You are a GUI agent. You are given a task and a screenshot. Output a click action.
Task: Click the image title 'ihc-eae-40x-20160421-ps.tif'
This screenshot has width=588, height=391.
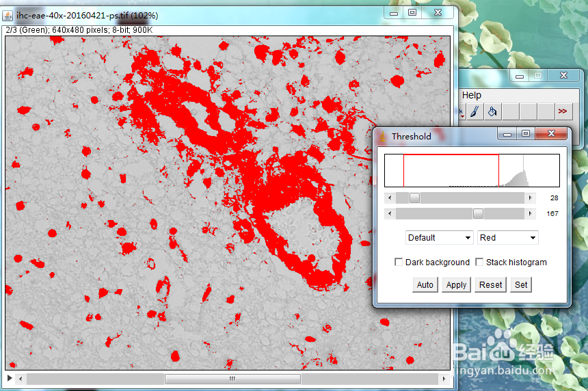click(72, 16)
